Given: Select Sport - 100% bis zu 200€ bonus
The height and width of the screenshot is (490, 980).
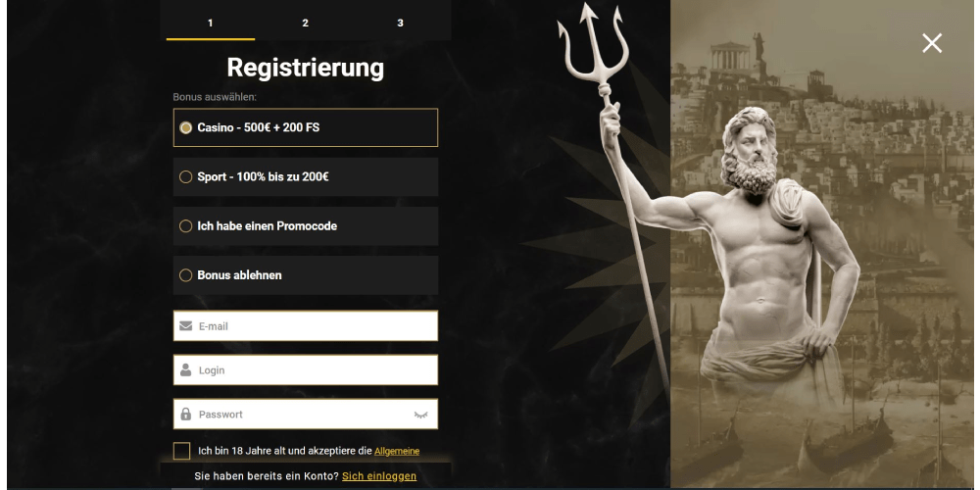Looking at the screenshot, I should point(306,176).
